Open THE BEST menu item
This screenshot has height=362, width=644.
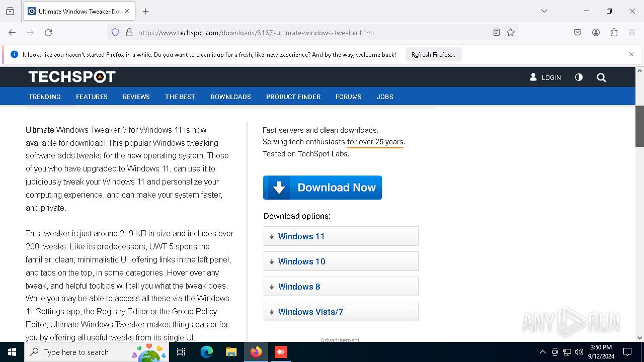180,97
